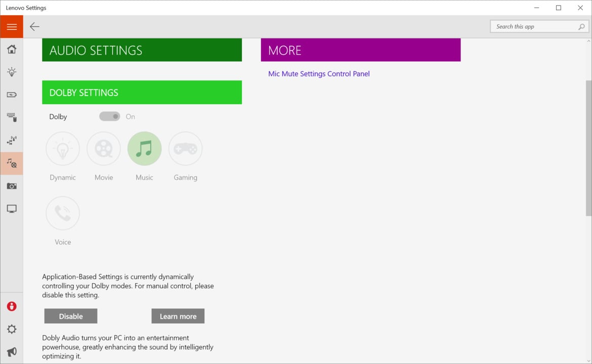Screen dimensions: 592x364
Task: Minimize the Lenovo Settings window
Action: click(536, 8)
